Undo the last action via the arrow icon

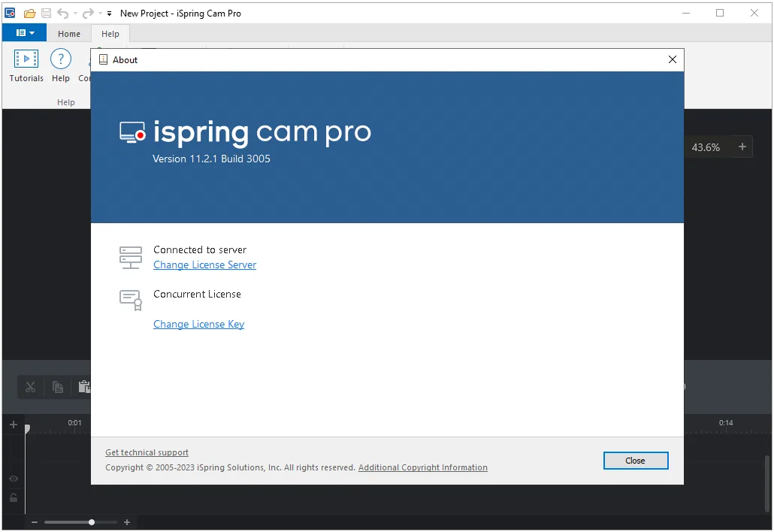tap(62, 14)
